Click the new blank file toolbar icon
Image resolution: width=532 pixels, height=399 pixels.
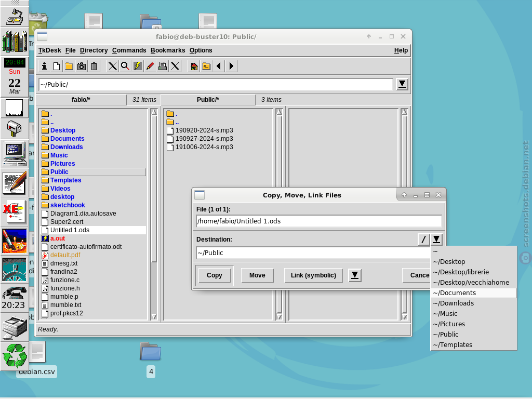coord(57,66)
